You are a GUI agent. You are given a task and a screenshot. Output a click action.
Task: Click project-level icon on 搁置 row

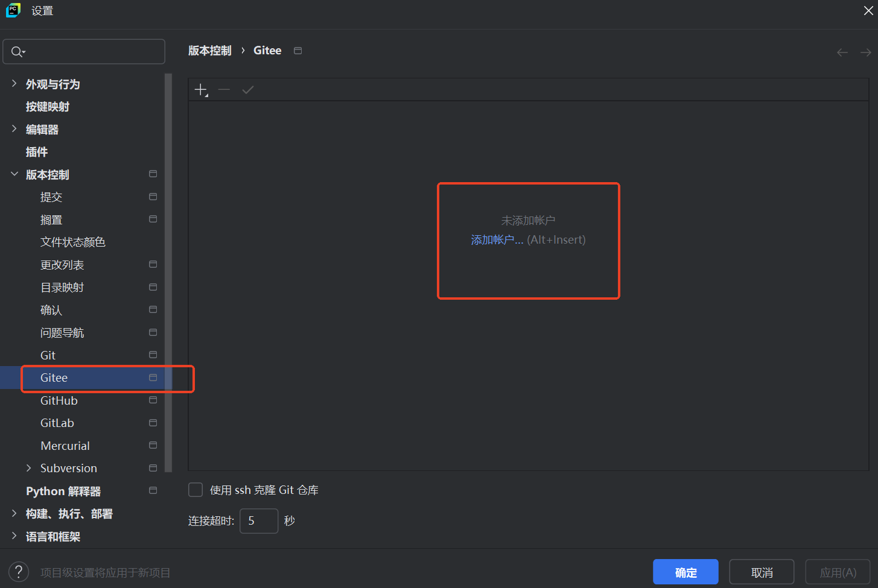click(x=153, y=219)
